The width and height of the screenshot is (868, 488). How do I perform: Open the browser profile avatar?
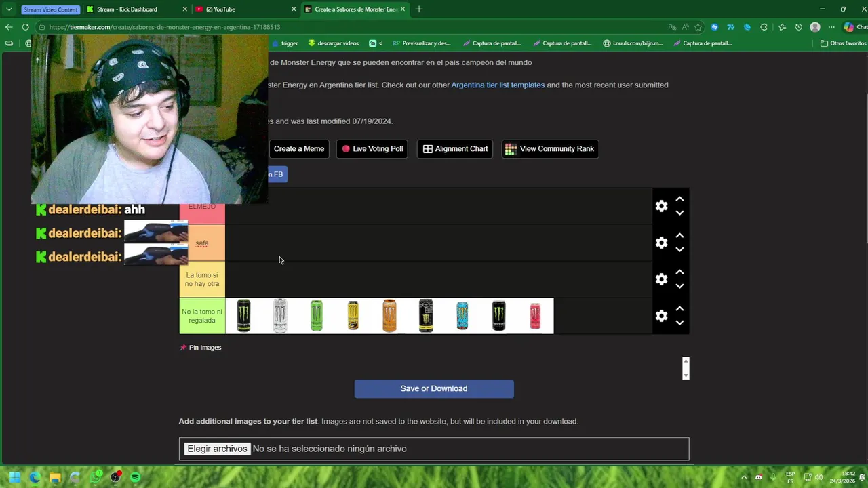point(815,27)
